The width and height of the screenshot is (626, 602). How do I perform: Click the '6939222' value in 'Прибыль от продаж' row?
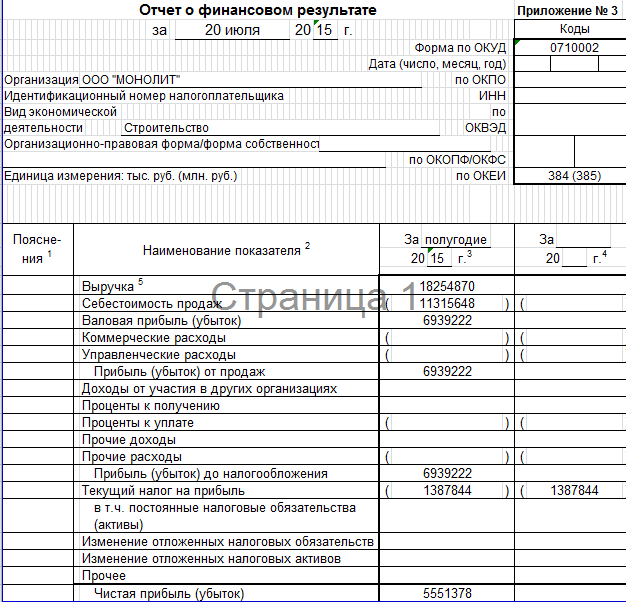coord(447,371)
